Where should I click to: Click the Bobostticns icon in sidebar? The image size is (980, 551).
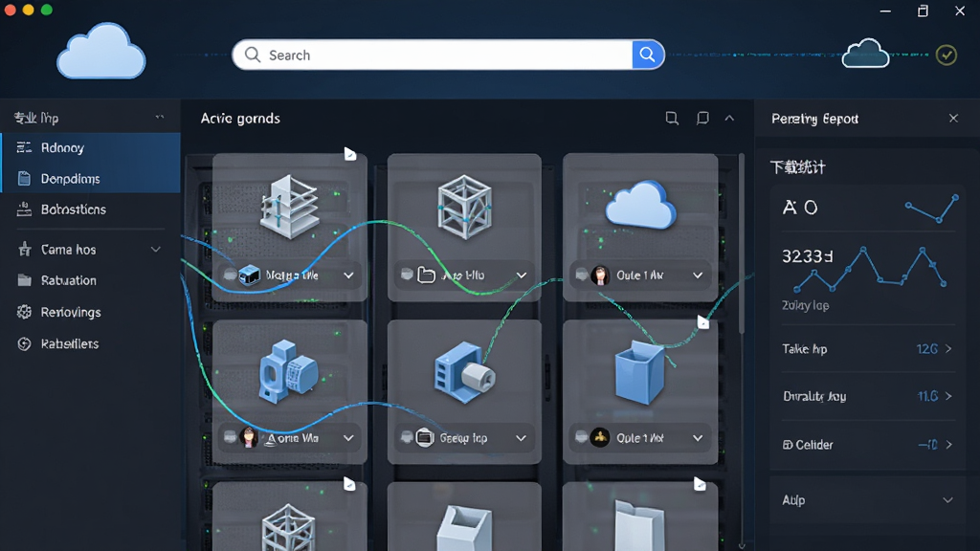(x=24, y=209)
